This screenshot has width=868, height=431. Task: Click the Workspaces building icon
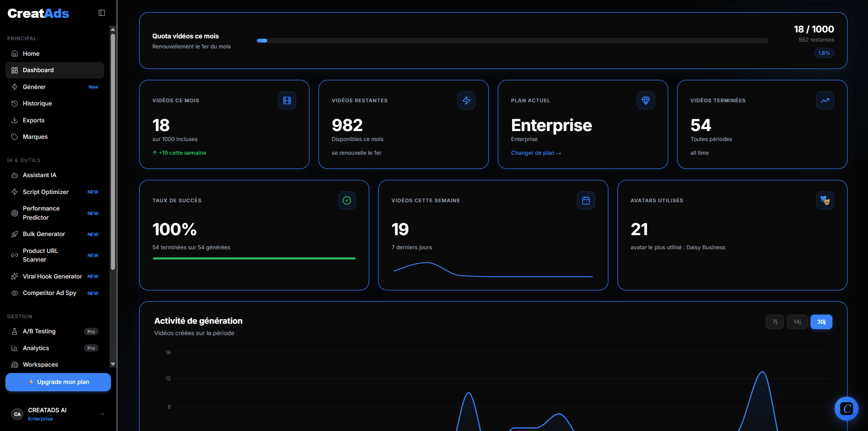pos(15,365)
